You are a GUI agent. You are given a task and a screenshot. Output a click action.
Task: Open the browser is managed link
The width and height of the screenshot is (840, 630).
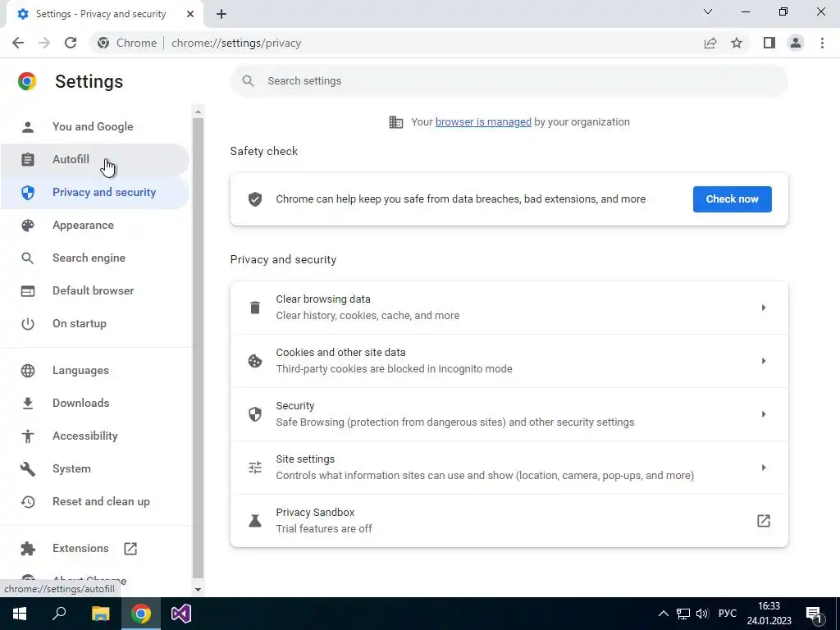point(483,122)
